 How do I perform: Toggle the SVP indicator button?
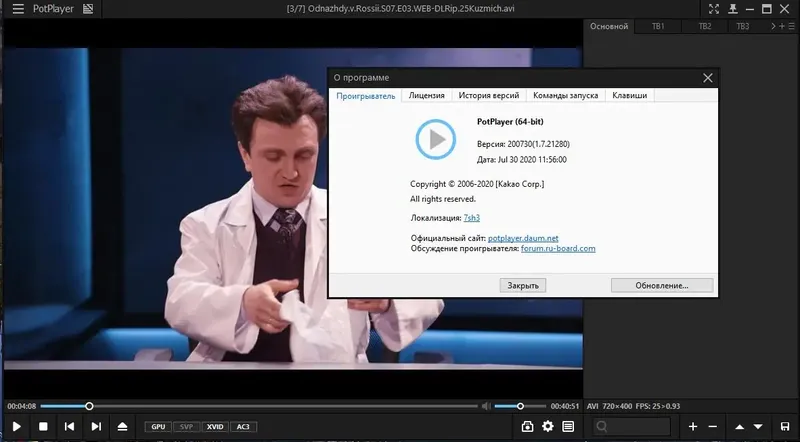[x=186, y=427]
